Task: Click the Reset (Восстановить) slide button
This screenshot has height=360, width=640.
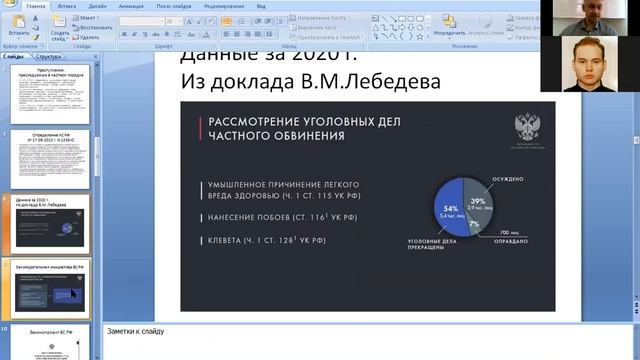Action: 92,28
